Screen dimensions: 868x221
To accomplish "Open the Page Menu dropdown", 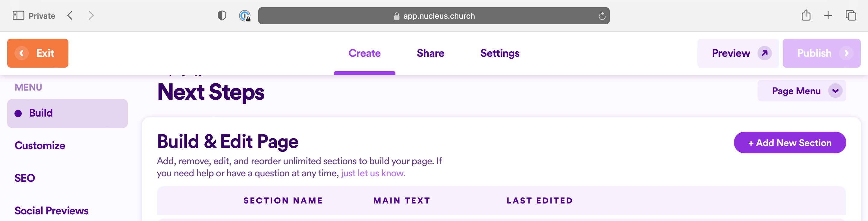I will pos(801,91).
